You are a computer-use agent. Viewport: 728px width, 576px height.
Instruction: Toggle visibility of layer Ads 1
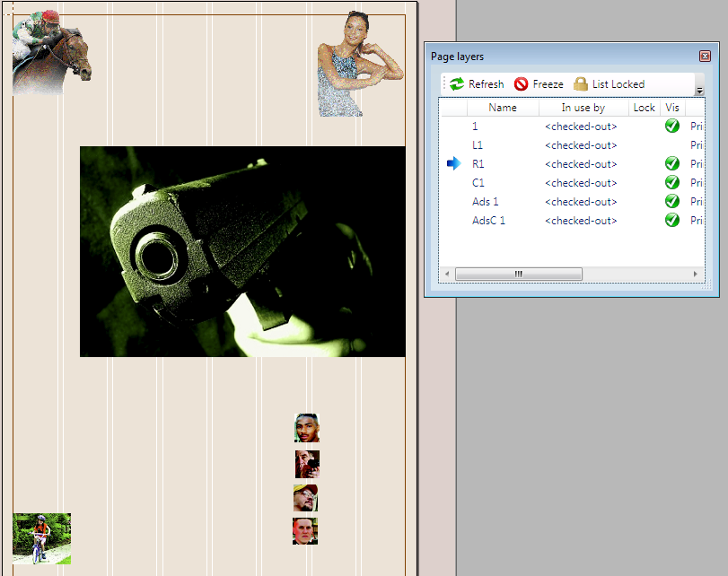pos(671,201)
